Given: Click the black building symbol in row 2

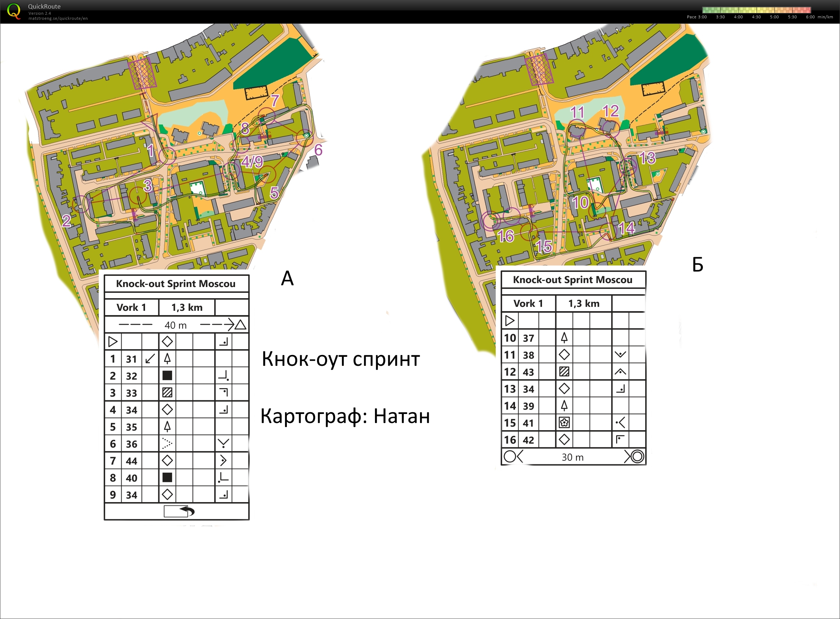Looking at the screenshot, I should [x=167, y=376].
